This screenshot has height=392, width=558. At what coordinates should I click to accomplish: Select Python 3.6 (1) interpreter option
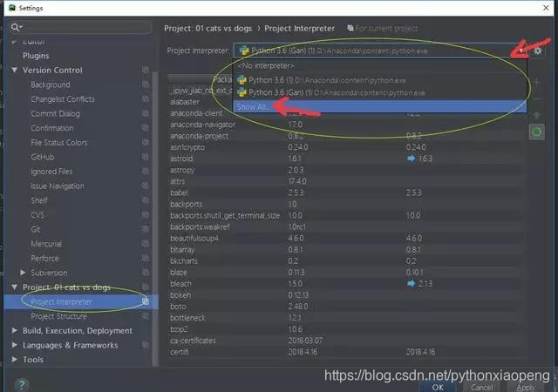point(380,80)
